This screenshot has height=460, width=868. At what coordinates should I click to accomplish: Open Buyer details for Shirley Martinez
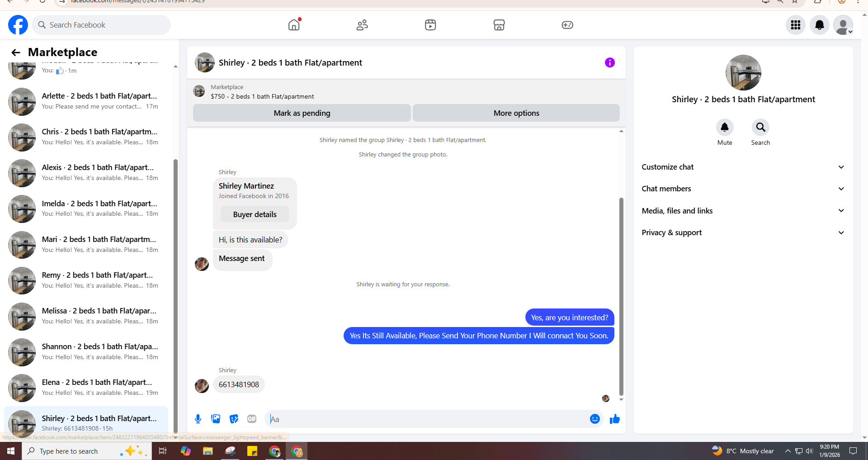coord(255,214)
